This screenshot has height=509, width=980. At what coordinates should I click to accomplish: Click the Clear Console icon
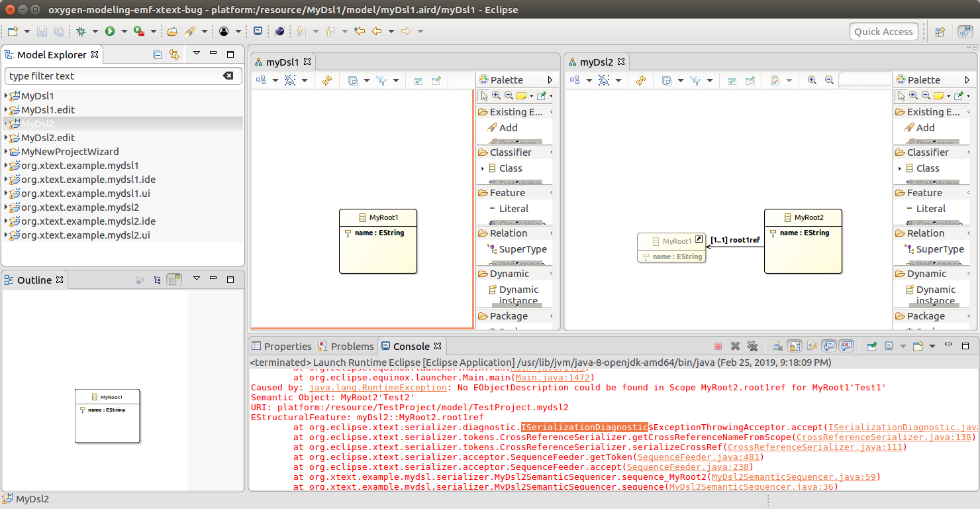point(777,346)
